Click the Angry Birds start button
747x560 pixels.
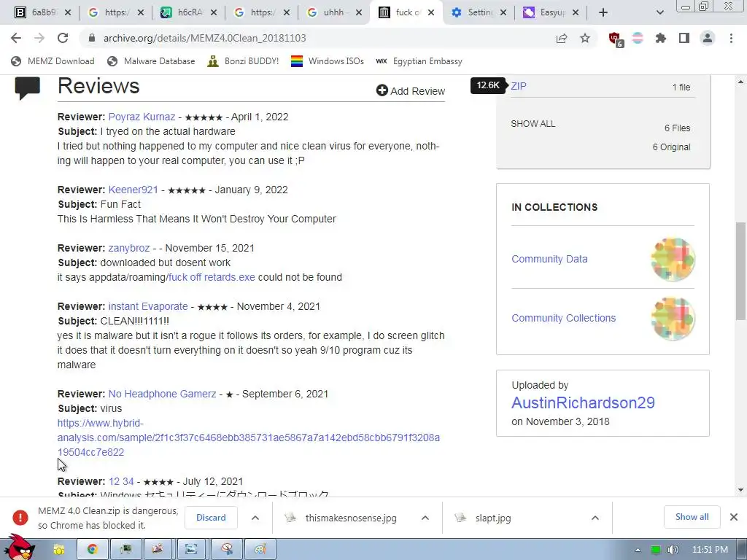19,547
